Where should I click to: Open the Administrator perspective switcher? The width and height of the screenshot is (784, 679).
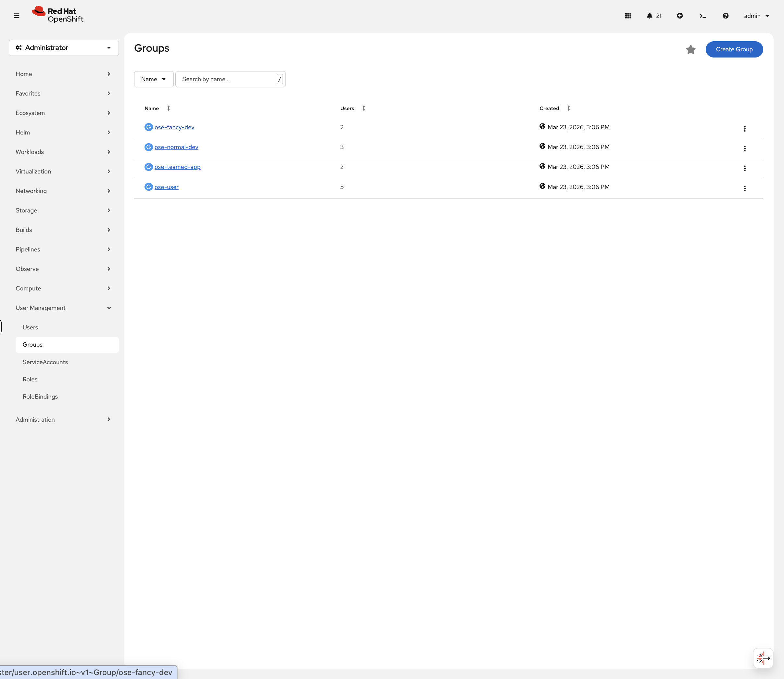pos(63,48)
